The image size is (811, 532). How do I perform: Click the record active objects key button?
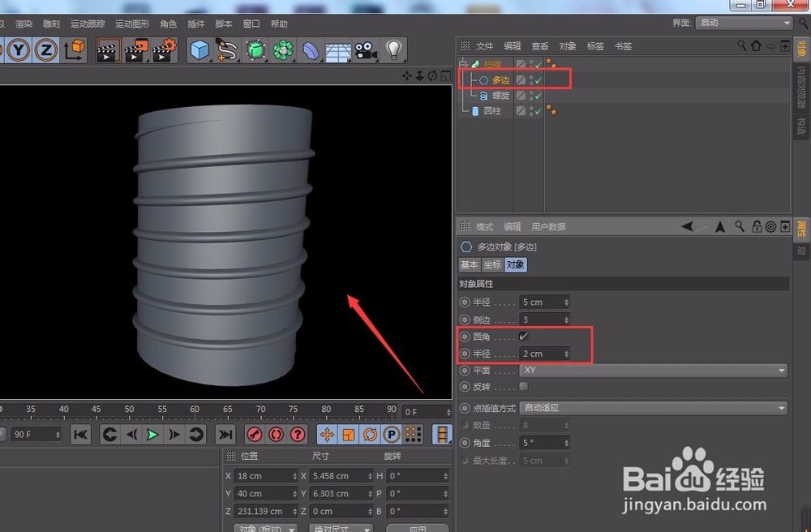click(x=255, y=435)
